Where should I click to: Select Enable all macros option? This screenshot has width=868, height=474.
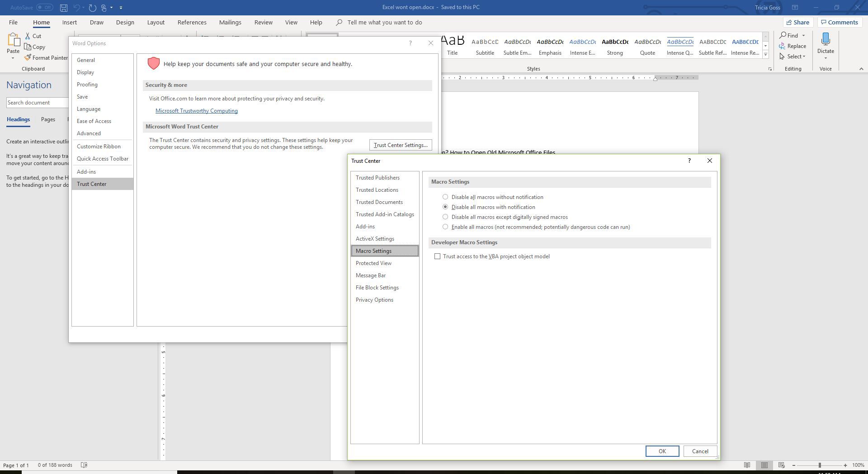445,227
